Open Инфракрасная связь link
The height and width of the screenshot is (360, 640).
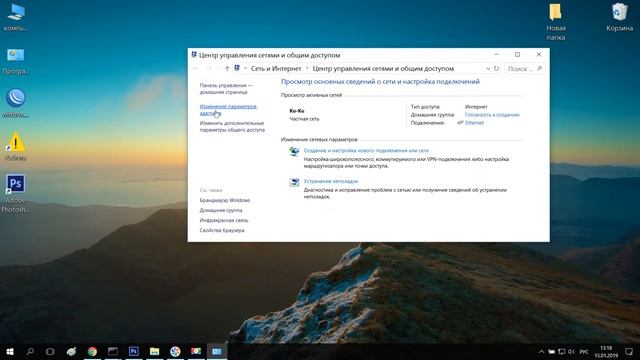224,220
